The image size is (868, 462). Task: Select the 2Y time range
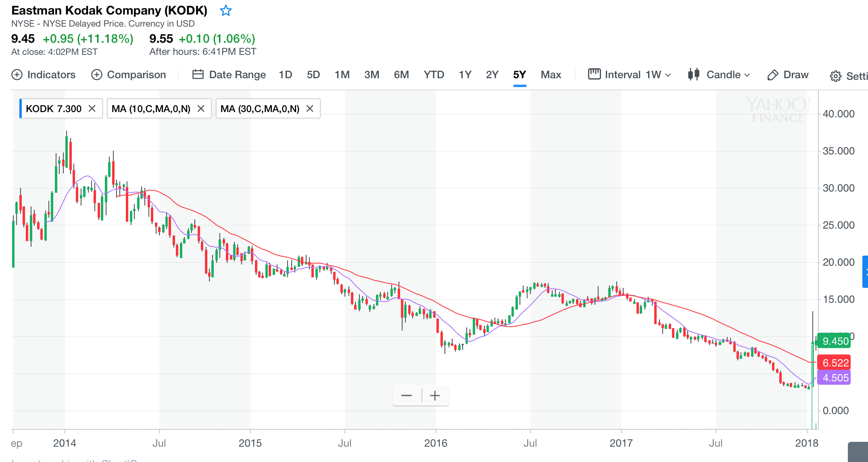click(492, 75)
